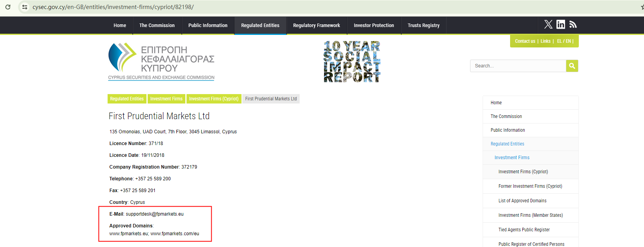Click fax number +357 25 589 201
Viewport: 644px width, 247px height.
(x=138, y=191)
